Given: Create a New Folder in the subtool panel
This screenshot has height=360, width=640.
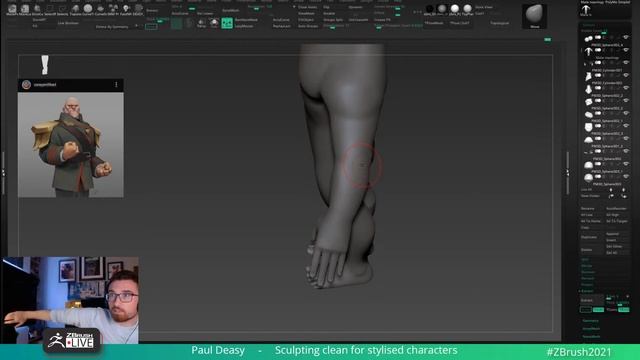Looking at the screenshot, I should [590, 196].
